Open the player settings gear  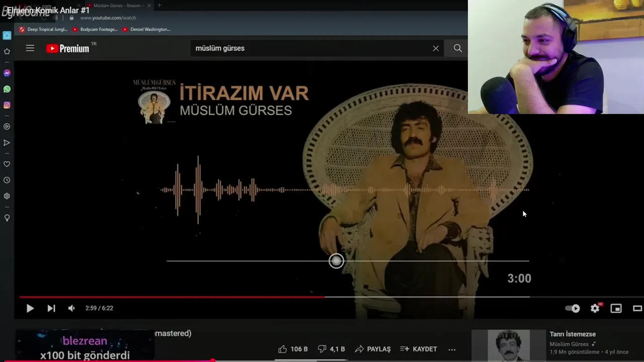click(x=595, y=308)
